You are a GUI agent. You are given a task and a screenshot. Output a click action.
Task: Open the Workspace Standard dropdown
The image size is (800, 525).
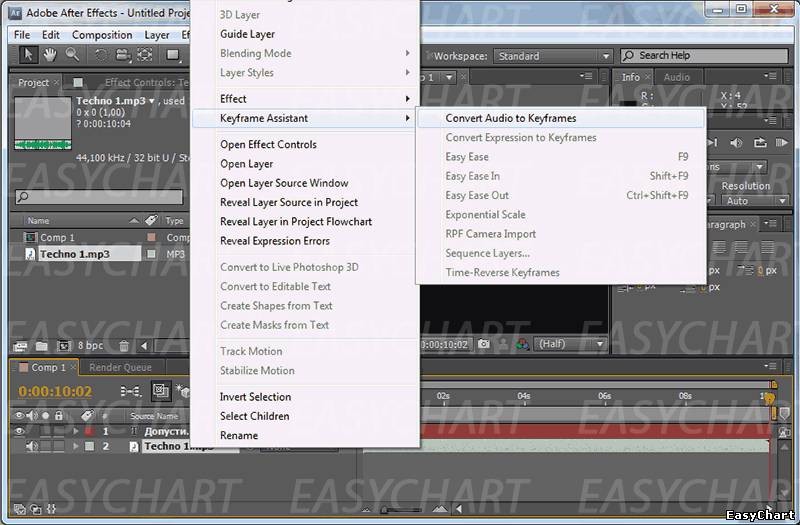(553, 56)
